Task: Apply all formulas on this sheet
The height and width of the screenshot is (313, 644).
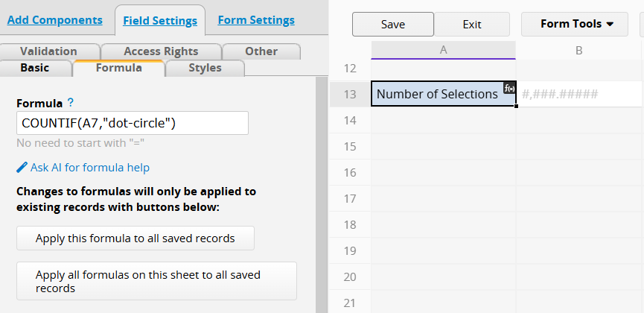Action: point(156,281)
